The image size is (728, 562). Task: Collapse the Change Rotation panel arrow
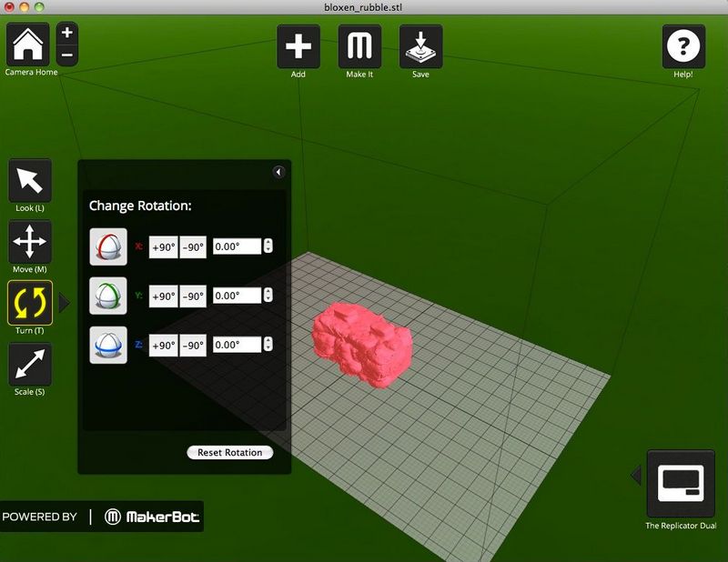pyautogui.click(x=278, y=172)
